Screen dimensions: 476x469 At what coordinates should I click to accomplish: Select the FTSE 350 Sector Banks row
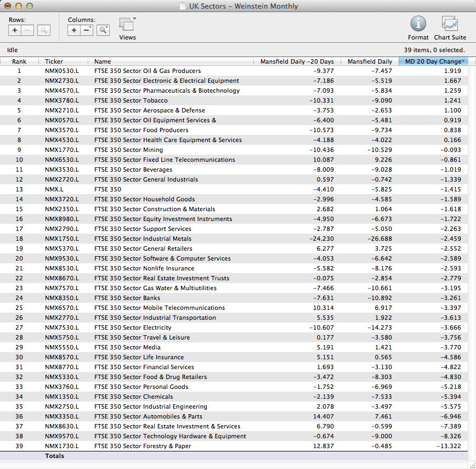[x=127, y=298]
